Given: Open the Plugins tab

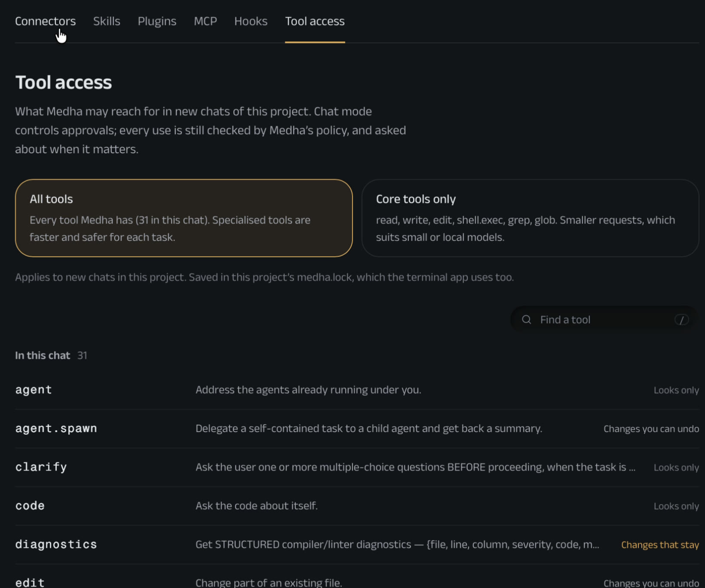Looking at the screenshot, I should pyautogui.click(x=157, y=21).
